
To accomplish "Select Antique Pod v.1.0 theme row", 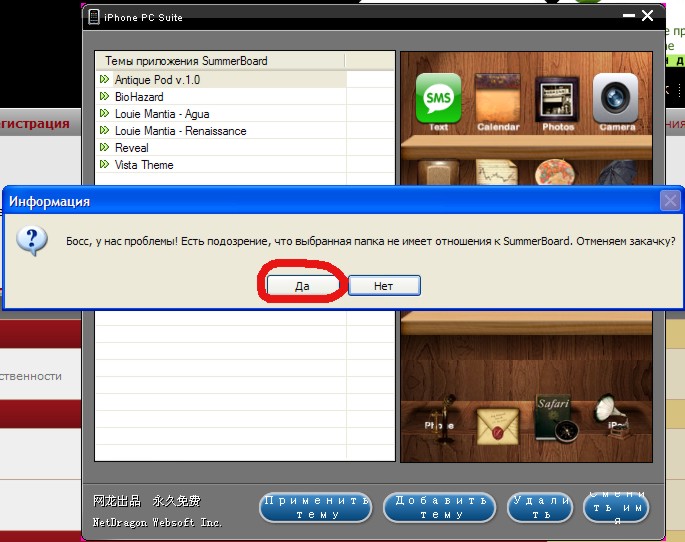I will pyautogui.click(x=221, y=79).
